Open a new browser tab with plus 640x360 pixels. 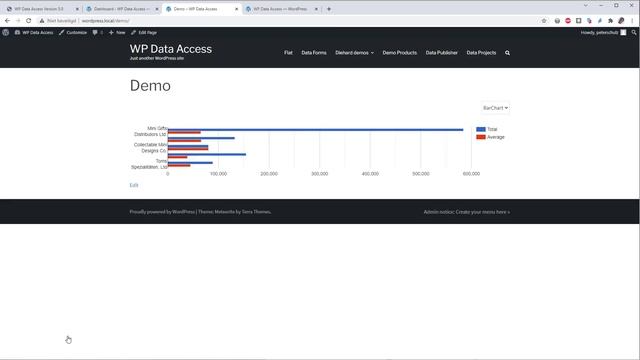pyautogui.click(x=329, y=9)
